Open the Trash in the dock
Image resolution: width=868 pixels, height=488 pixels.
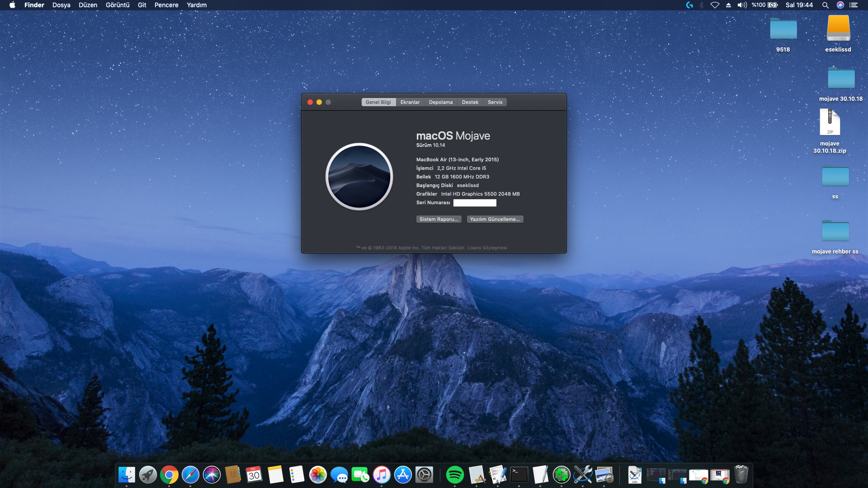(x=741, y=475)
